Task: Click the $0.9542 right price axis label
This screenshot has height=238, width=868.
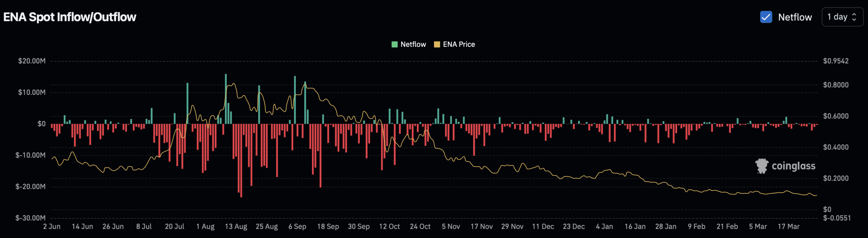Action: pos(836,61)
